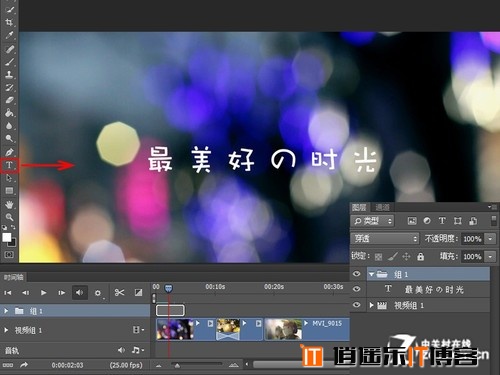
Task: Open the opacity slider arrow
Action: 490,239
